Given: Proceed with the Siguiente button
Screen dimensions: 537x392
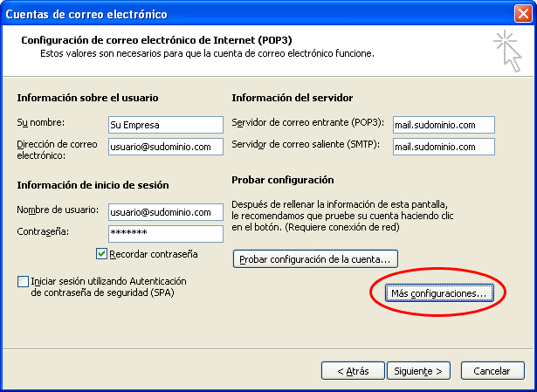Looking at the screenshot, I should click(x=419, y=370).
